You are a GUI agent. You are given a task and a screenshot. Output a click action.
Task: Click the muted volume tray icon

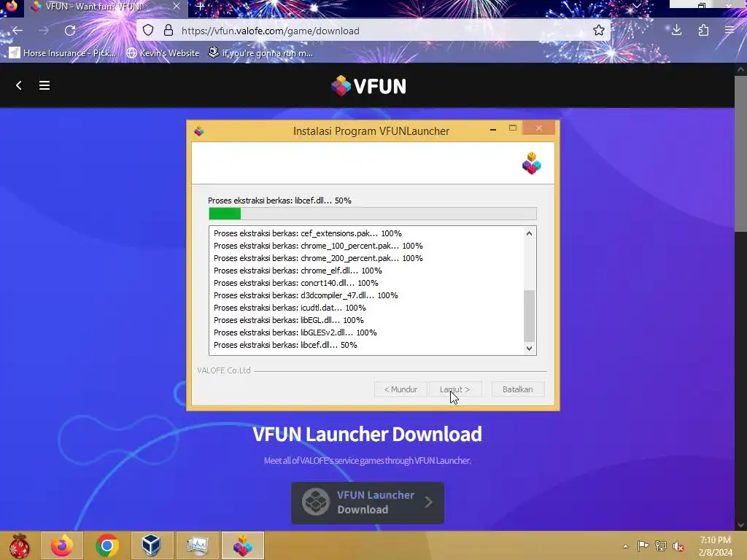tap(678, 546)
